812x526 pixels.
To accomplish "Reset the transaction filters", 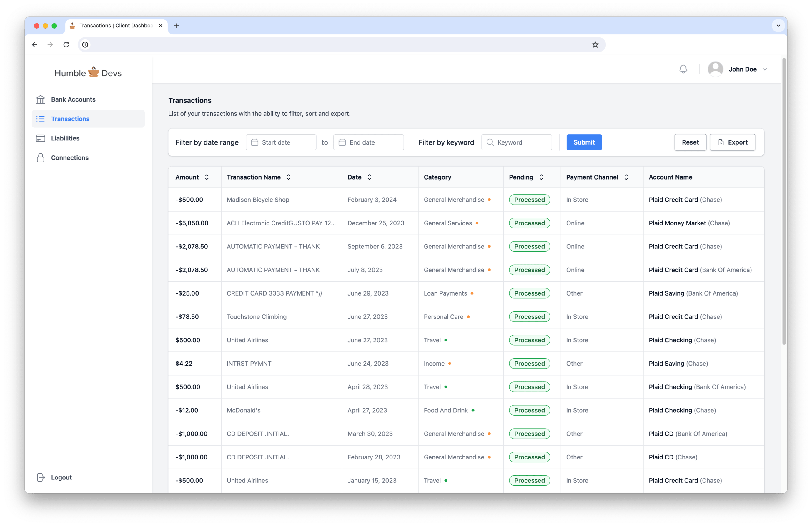I will (690, 142).
